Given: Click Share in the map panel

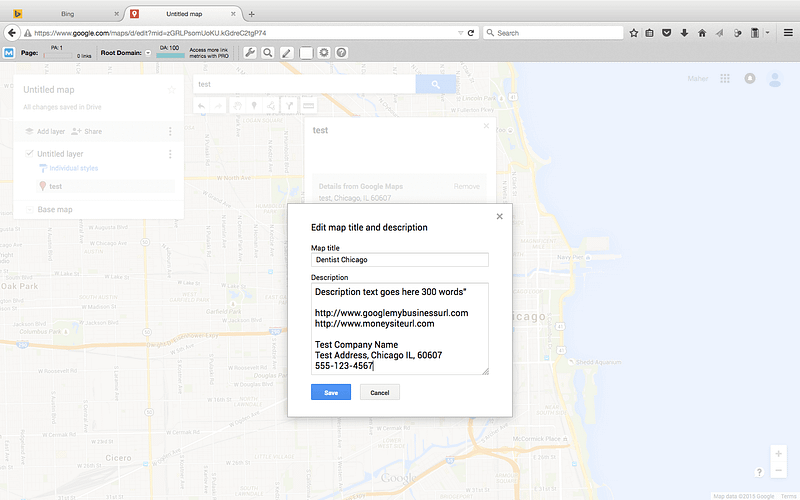Looking at the screenshot, I should (x=87, y=132).
